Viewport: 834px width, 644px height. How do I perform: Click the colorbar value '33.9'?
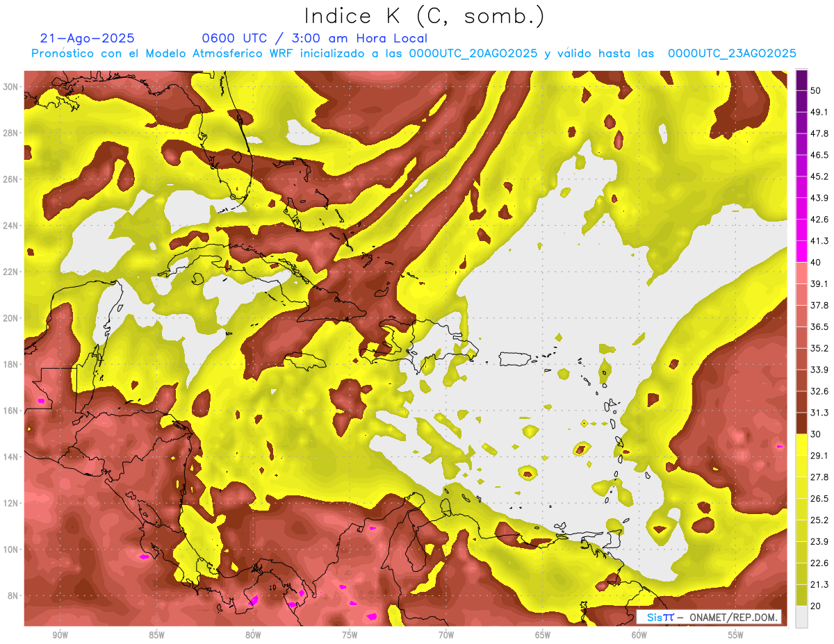819,370
